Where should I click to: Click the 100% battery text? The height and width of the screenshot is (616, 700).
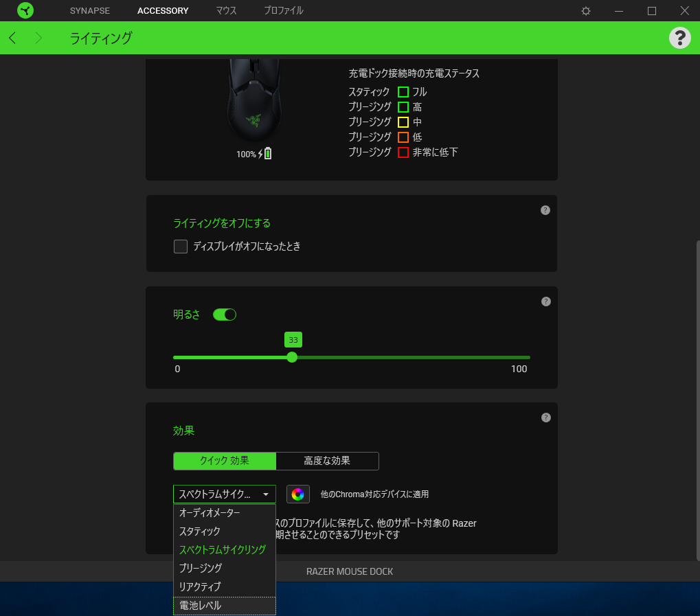coord(246,154)
